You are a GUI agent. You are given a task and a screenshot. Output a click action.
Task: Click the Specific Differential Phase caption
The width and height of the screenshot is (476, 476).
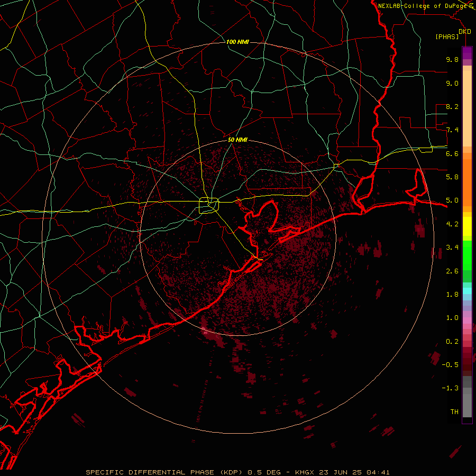coord(237,472)
